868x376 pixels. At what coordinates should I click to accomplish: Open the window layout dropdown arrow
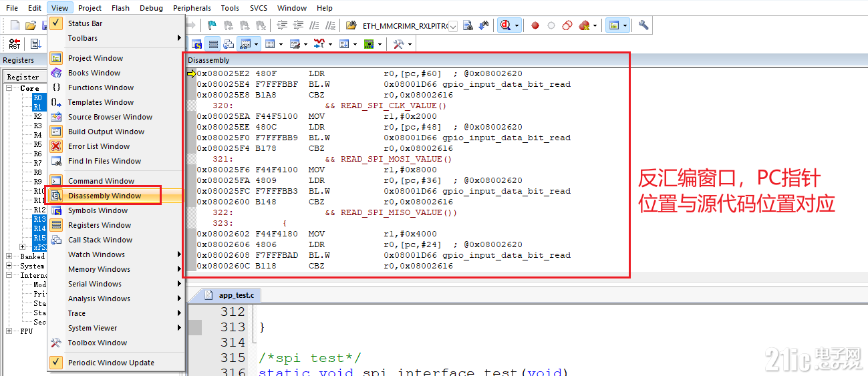click(625, 25)
